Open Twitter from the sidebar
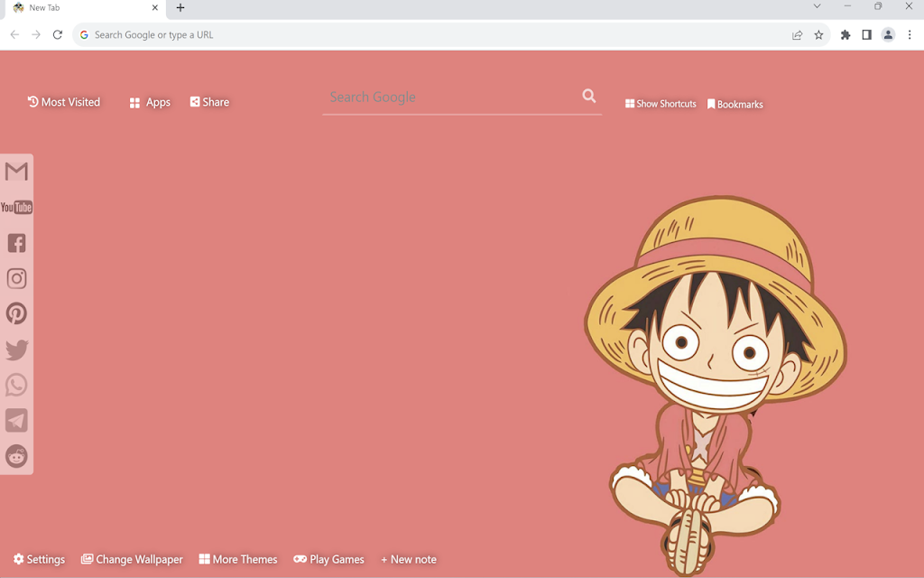 (x=16, y=350)
